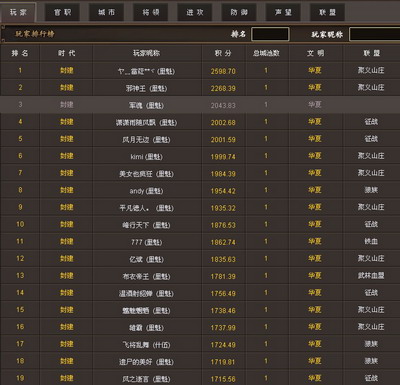Click score 1862.74 in 777's row
Viewport: 400px width, 385px height.
click(223, 242)
